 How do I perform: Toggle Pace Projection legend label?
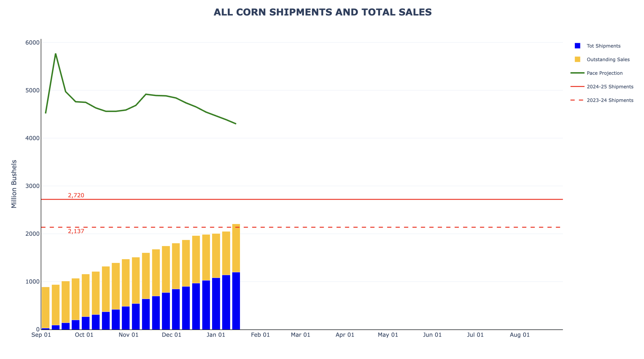604,73
